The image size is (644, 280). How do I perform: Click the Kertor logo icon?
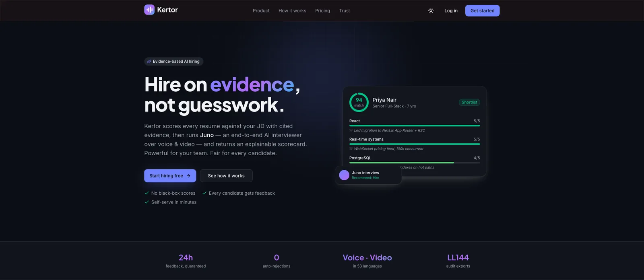[x=149, y=10]
